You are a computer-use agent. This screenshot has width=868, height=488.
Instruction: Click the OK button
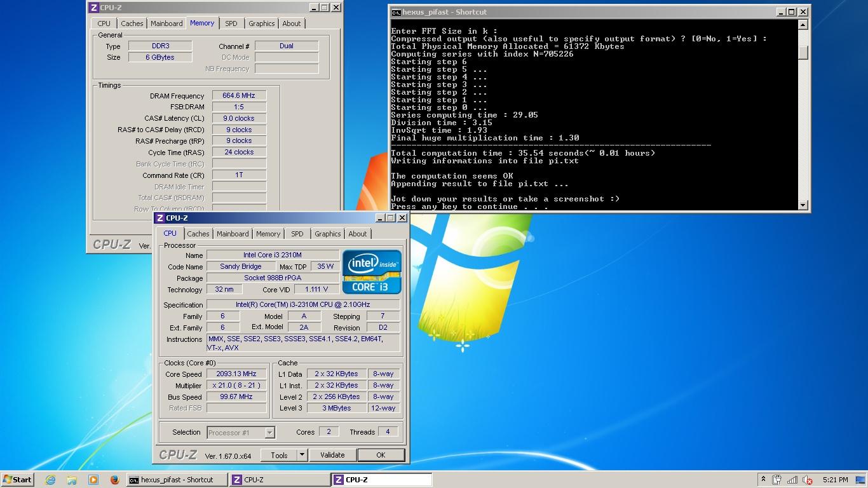(381, 455)
